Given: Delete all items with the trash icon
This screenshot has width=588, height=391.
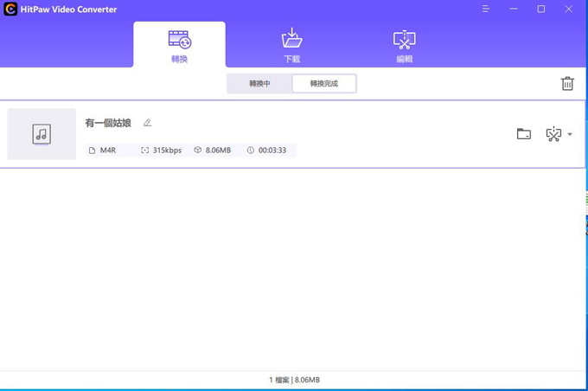Looking at the screenshot, I should tap(567, 84).
